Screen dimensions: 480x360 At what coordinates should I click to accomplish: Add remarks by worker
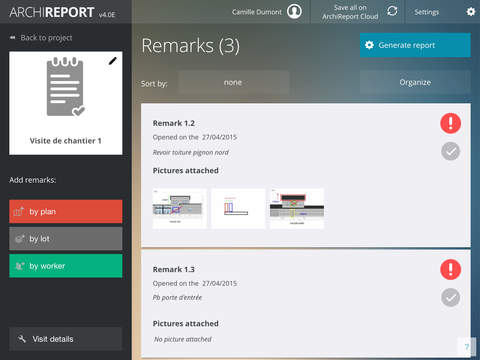(x=66, y=266)
